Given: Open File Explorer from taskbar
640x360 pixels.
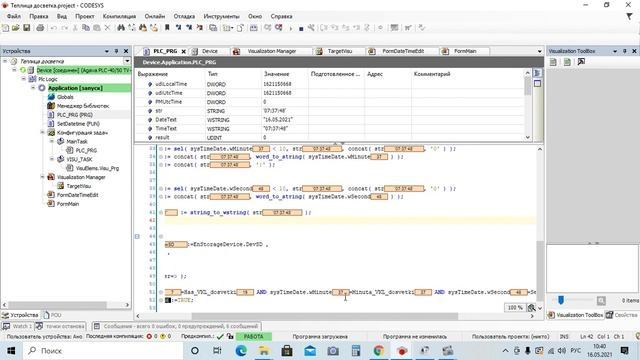Looking at the screenshot, I should click(x=264, y=351).
